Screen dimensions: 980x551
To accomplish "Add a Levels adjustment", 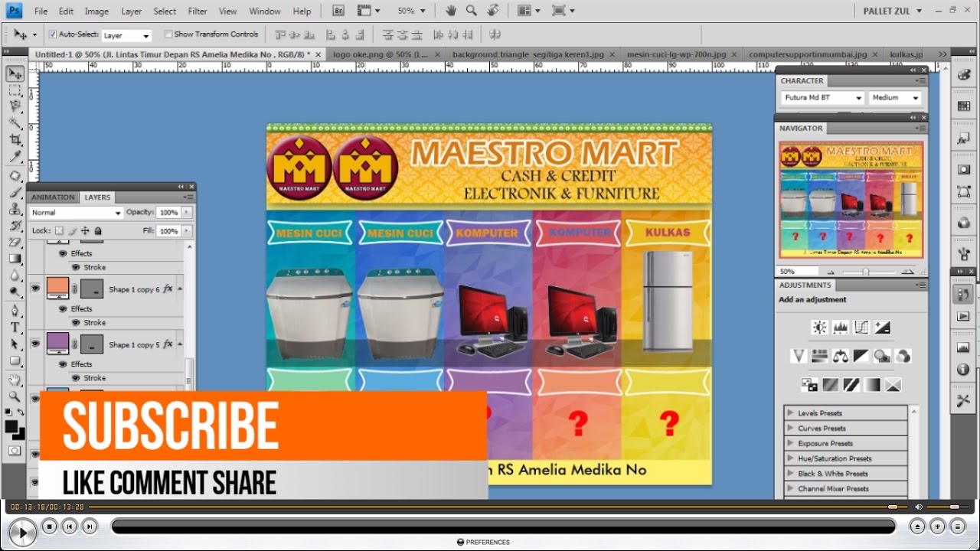I will pyautogui.click(x=840, y=328).
